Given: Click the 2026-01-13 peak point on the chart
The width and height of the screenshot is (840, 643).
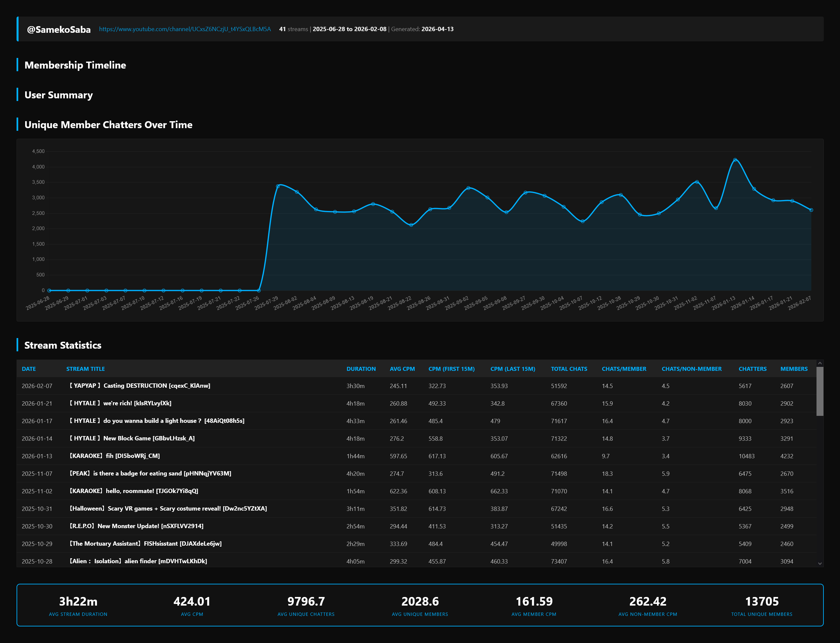Looking at the screenshot, I should point(735,160).
